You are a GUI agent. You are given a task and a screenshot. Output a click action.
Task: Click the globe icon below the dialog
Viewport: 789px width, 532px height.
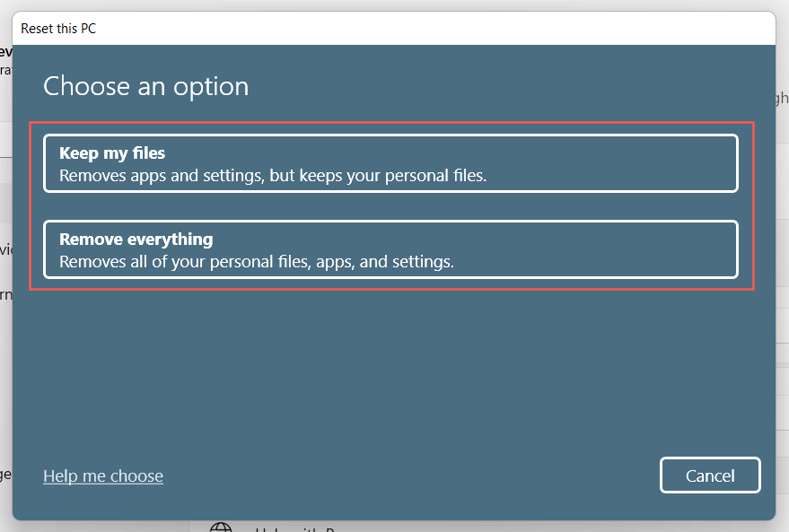point(221,527)
